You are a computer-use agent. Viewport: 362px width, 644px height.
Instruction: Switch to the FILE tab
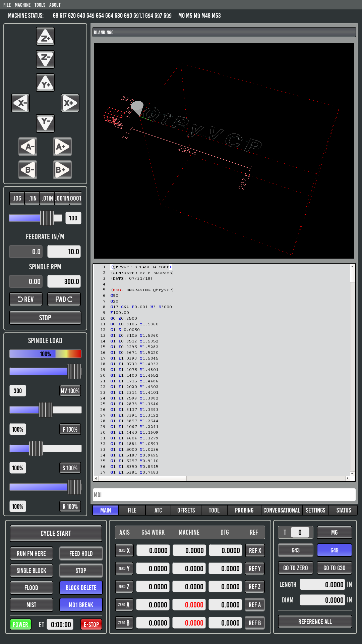pyautogui.click(x=132, y=510)
